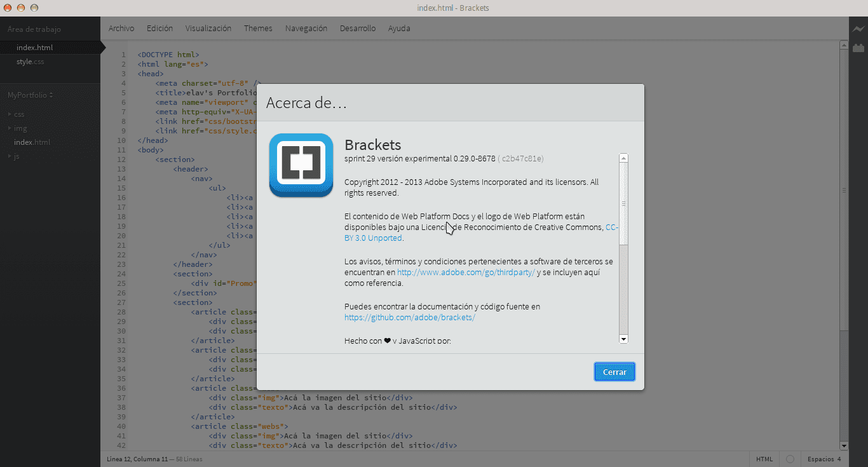Click the Live Preview lightning bolt icon

tap(858, 29)
